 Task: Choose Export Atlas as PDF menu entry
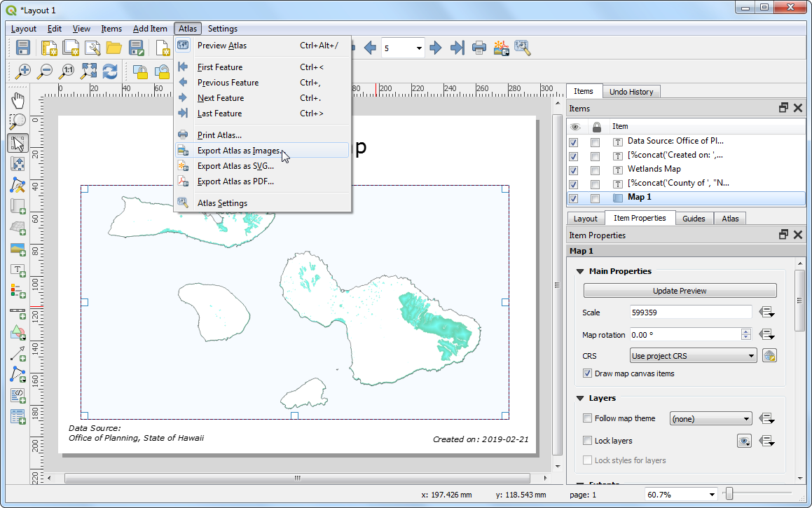235,181
